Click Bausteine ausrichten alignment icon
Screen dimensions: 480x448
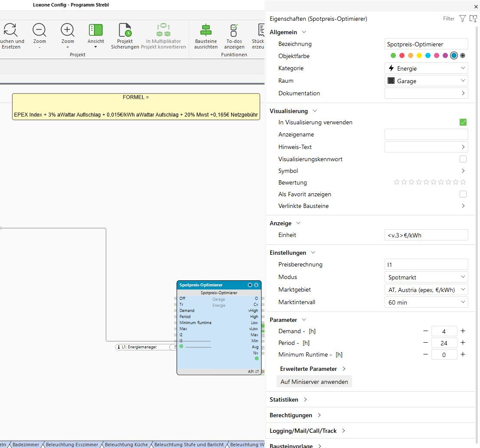click(206, 30)
